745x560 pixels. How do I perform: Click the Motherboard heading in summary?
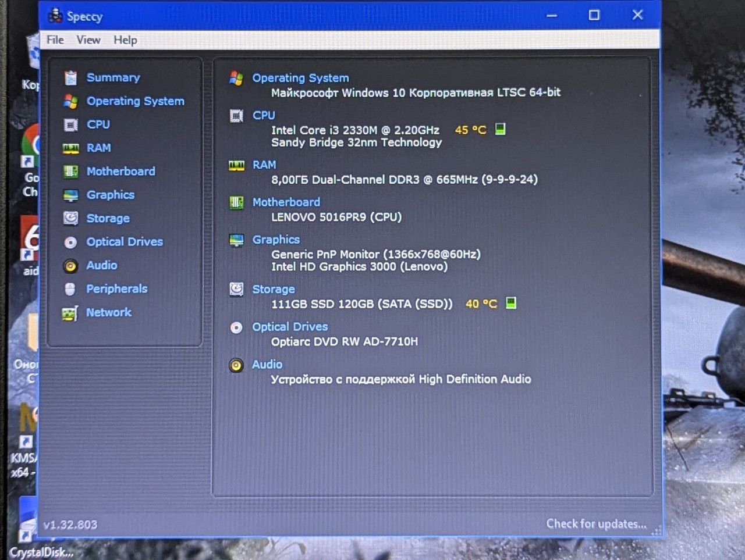coord(286,202)
